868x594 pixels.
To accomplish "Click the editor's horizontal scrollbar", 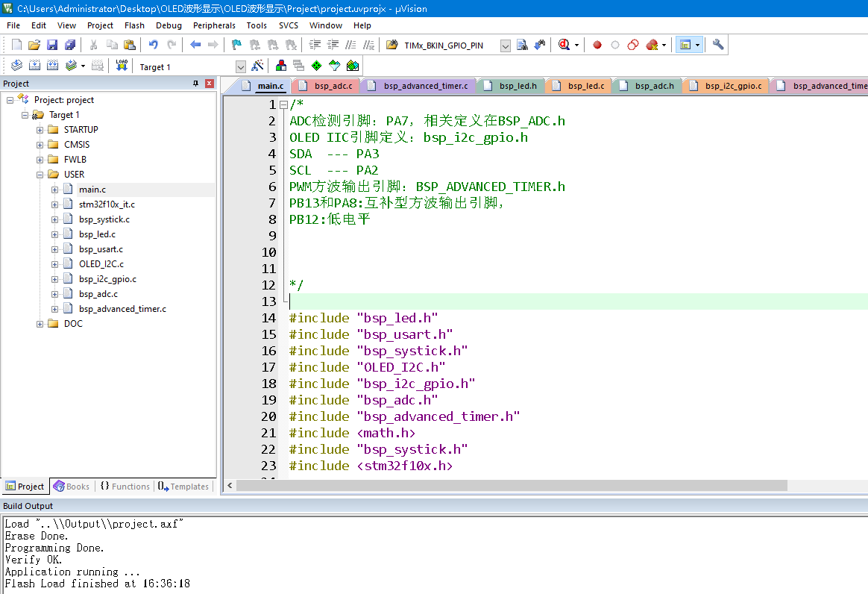I will [x=512, y=486].
